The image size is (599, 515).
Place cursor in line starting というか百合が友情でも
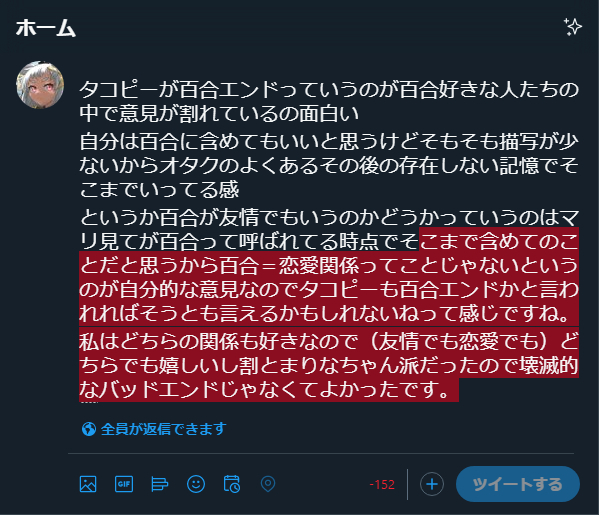(329, 217)
